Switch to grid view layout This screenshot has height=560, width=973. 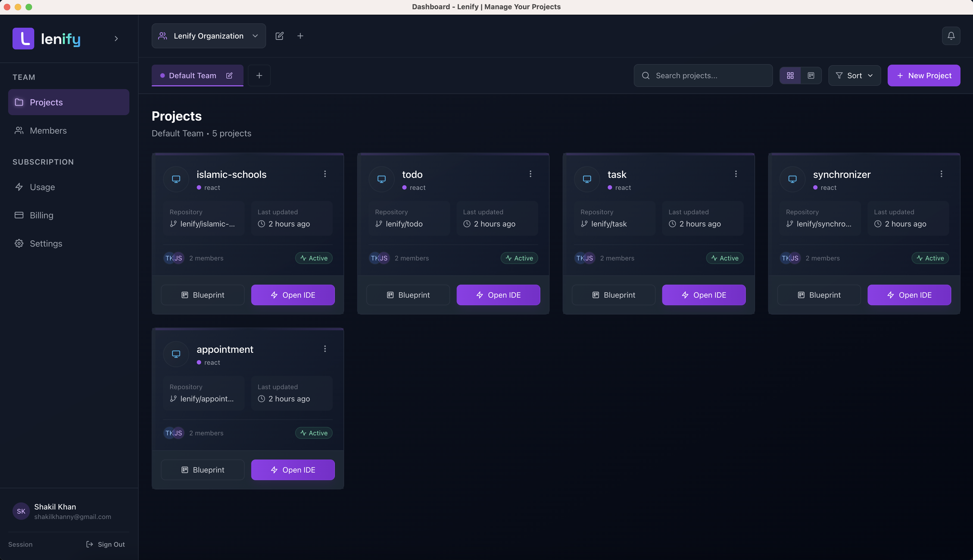click(x=790, y=75)
